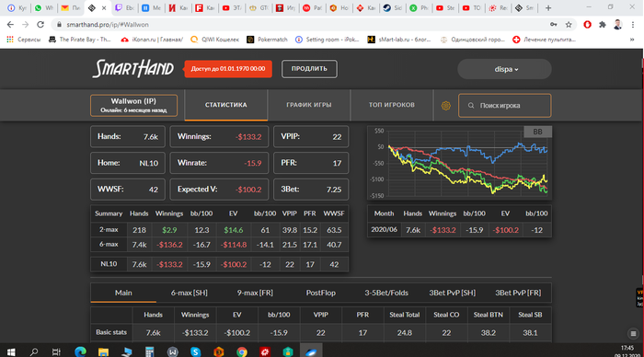Open Task View on the taskbar

click(x=56, y=351)
